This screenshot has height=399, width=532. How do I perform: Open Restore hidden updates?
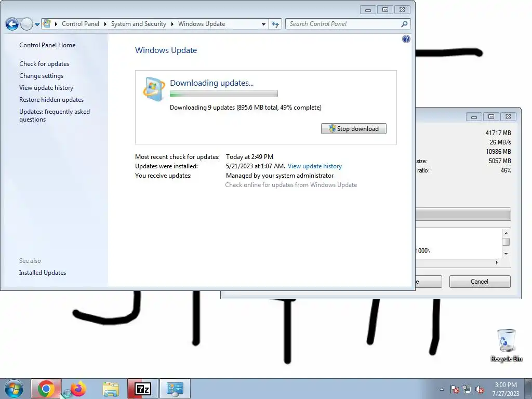click(51, 99)
